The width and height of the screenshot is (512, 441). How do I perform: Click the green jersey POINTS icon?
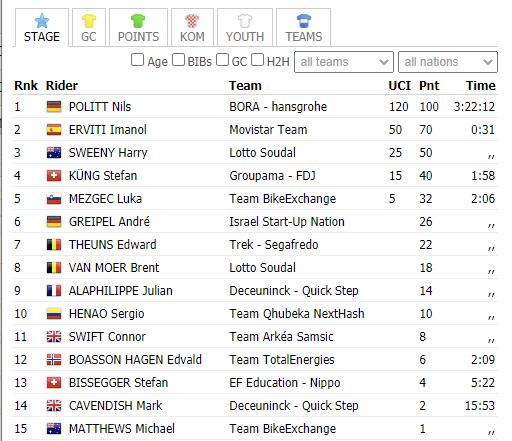pos(138,21)
